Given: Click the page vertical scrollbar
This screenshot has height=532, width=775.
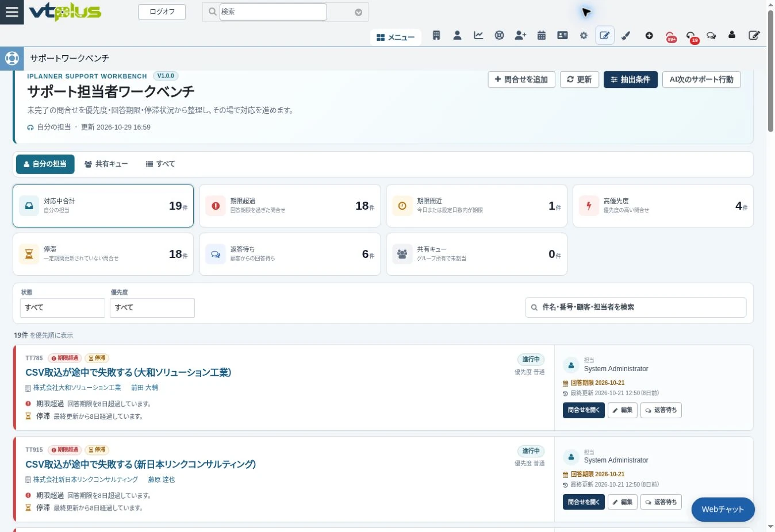Looking at the screenshot, I should point(771,72).
